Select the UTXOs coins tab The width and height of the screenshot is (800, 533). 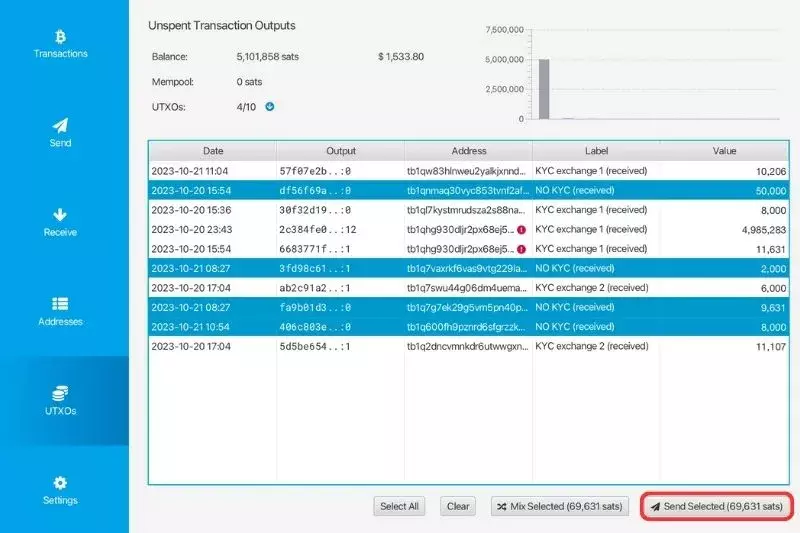[x=60, y=401]
